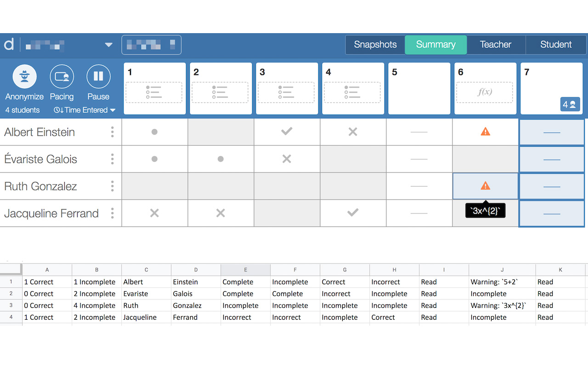Toggle Pacing mode
The width and height of the screenshot is (588, 368).
pyautogui.click(x=62, y=76)
